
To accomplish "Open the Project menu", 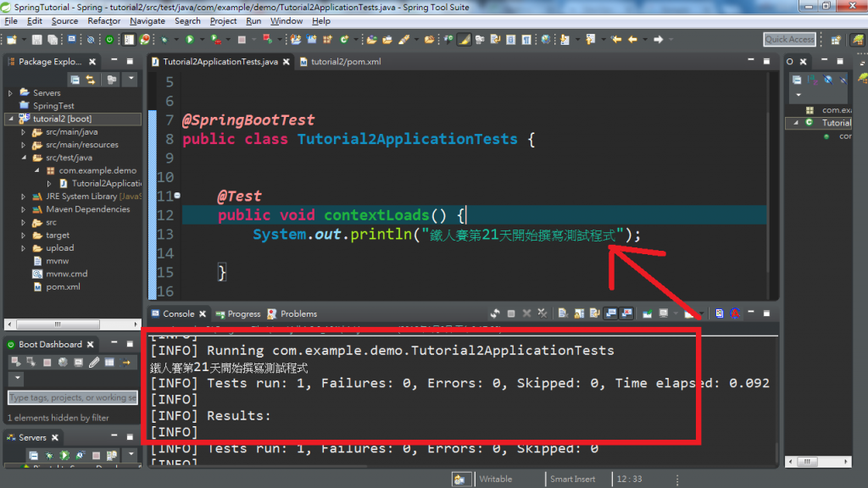I will coord(223,21).
